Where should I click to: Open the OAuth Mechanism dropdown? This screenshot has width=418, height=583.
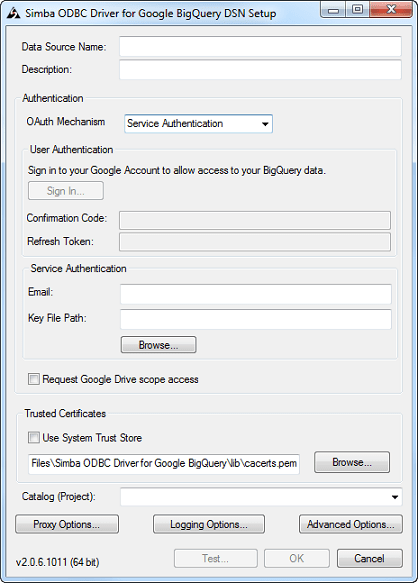click(x=198, y=123)
